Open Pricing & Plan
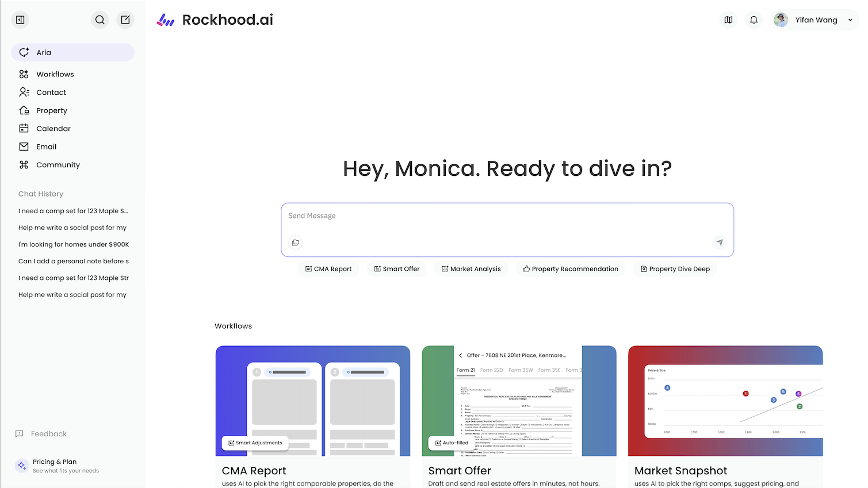This screenshot has width=868, height=488. (x=57, y=466)
